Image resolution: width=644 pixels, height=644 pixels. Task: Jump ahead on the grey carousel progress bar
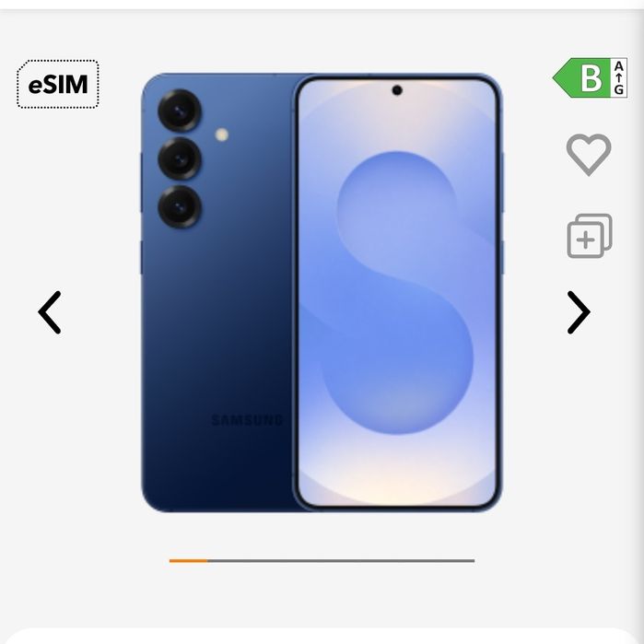341,561
